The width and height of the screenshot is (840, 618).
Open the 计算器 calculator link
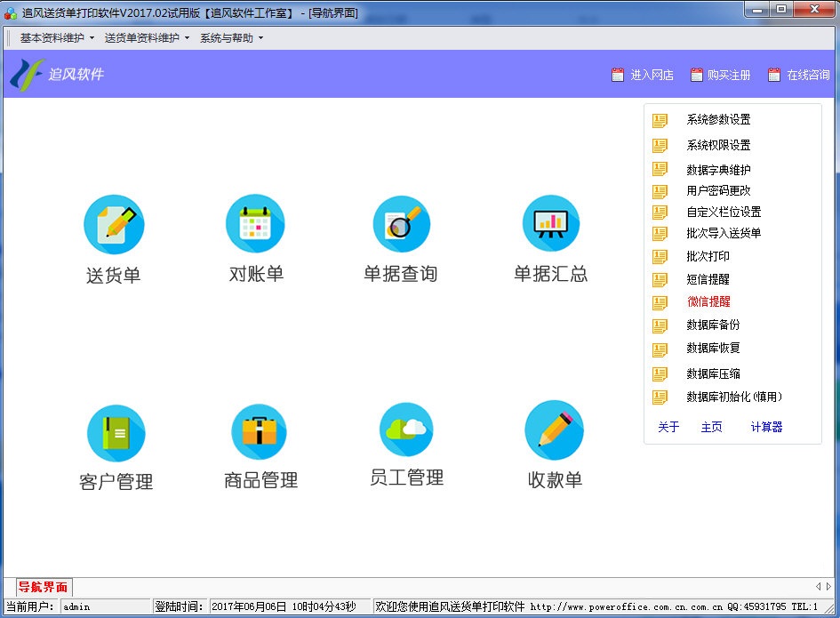click(x=766, y=428)
